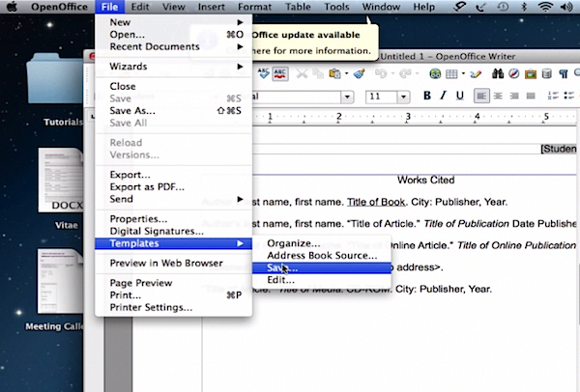This screenshot has height=392, width=580.
Task: Toggle Underline formatting
Action: coord(460,96)
